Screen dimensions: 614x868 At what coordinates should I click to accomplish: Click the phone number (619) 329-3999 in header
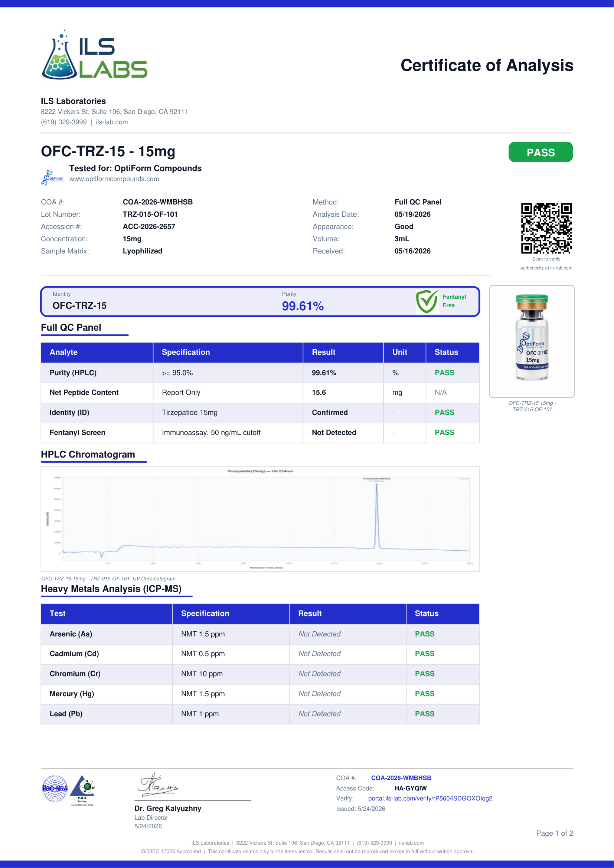pos(63,122)
